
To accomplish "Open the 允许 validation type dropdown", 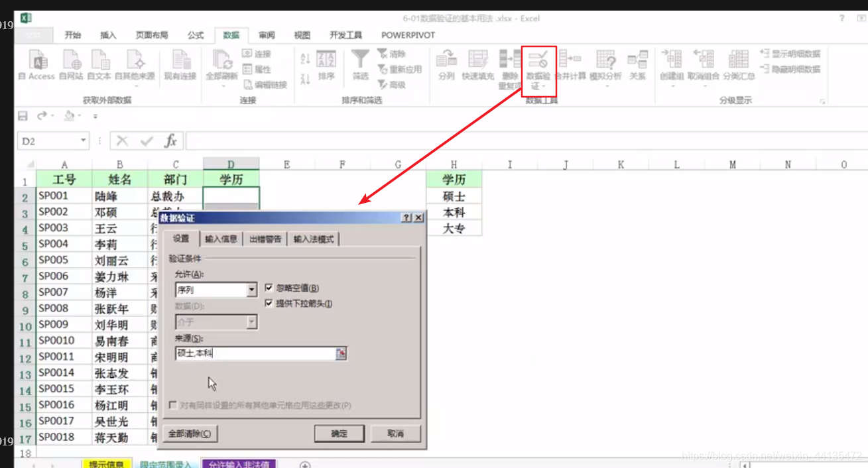I will 252,288.
